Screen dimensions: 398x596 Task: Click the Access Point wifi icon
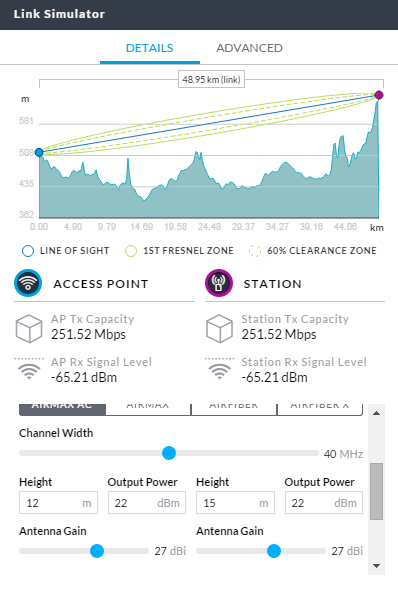point(28,283)
